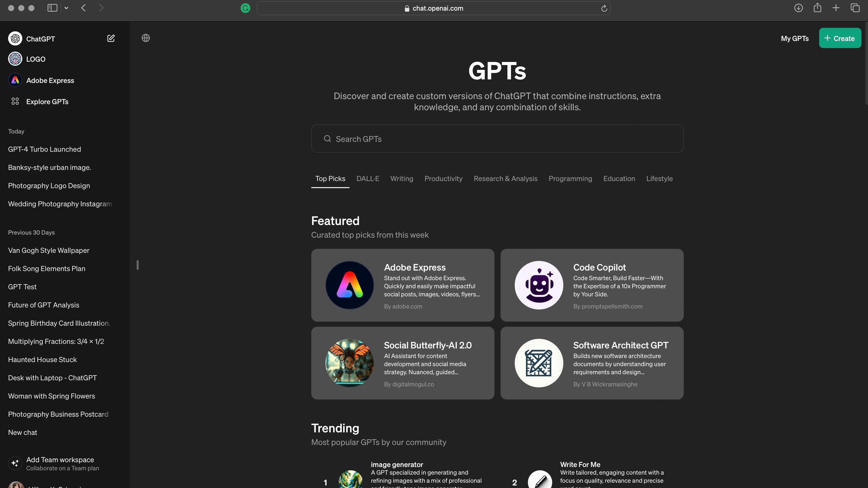Click inside the Search GPTs field

(497, 139)
